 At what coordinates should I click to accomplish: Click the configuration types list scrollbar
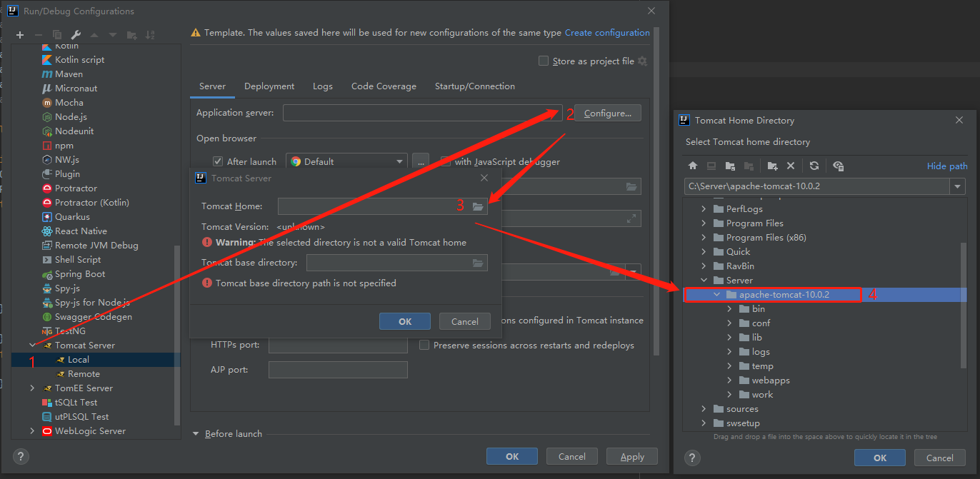pos(177,336)
